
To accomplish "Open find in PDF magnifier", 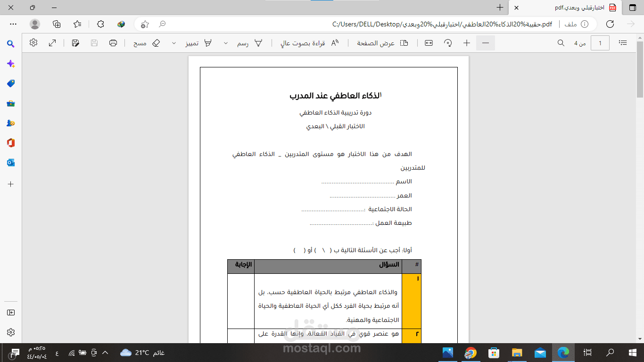I will tap(561, 43).
